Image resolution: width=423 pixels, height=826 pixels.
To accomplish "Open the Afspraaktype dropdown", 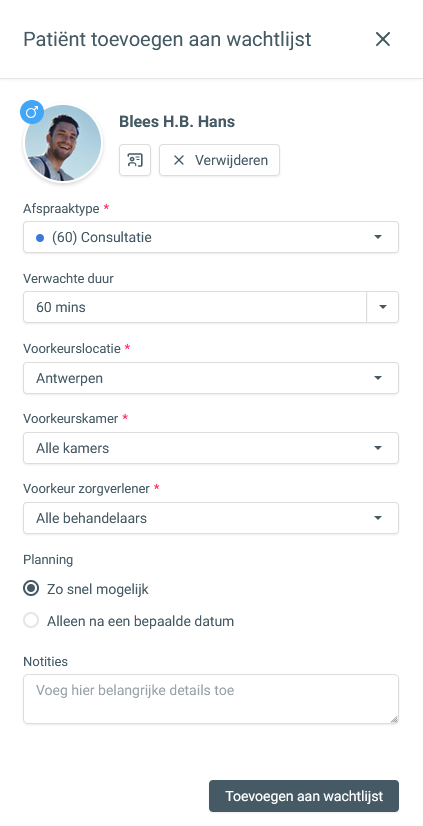I will coord(211,237).
